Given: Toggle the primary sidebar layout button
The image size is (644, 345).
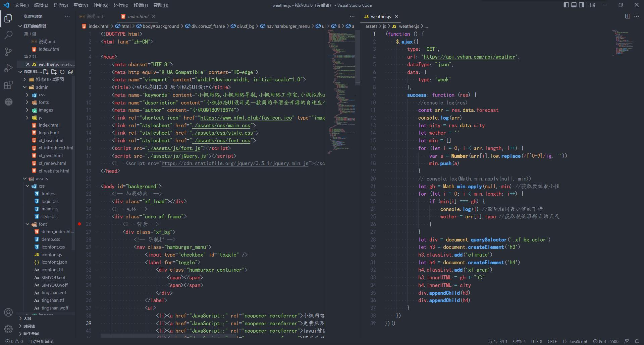Looking at the screenshot, I should (x=566, y=5).
